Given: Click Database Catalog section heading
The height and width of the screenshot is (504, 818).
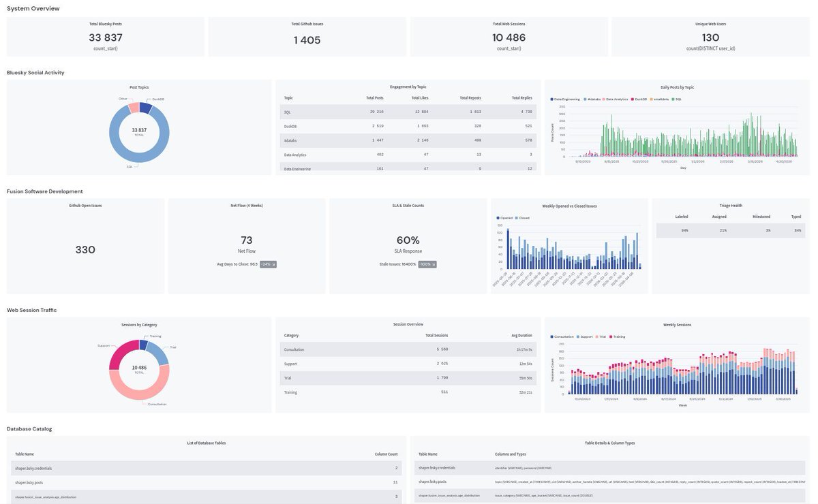Looking at the screenshot, I should point(29,429).
